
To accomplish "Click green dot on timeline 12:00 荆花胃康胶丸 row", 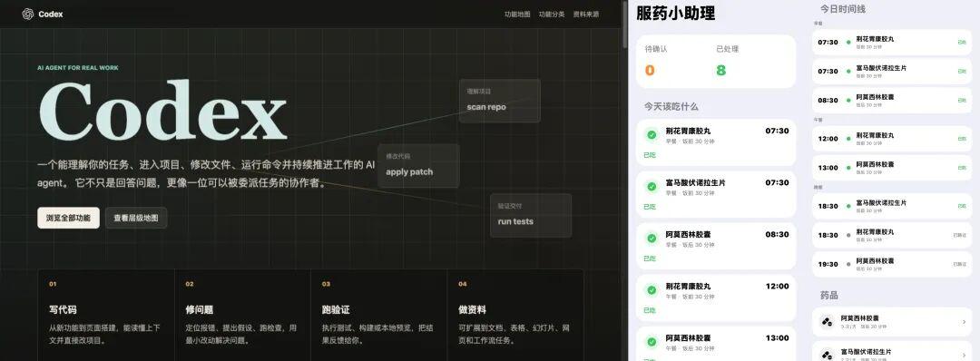I will pos(848,139).
